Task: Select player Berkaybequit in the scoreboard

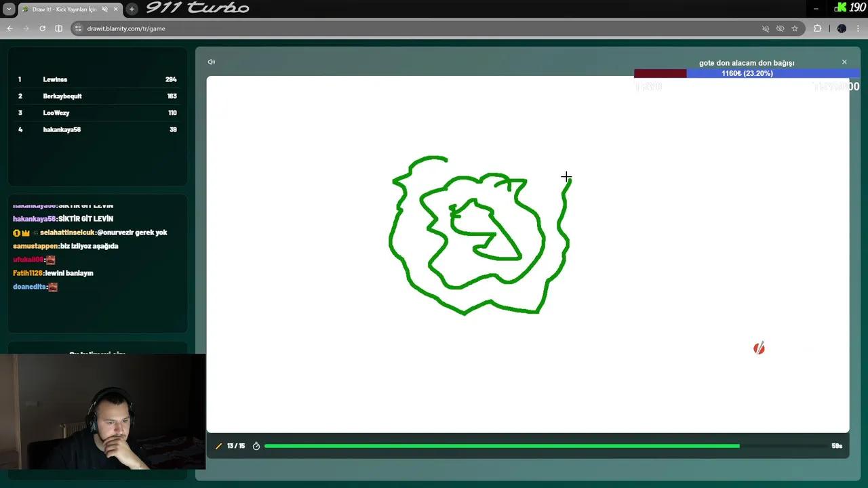Action: [x=62, y=96]
